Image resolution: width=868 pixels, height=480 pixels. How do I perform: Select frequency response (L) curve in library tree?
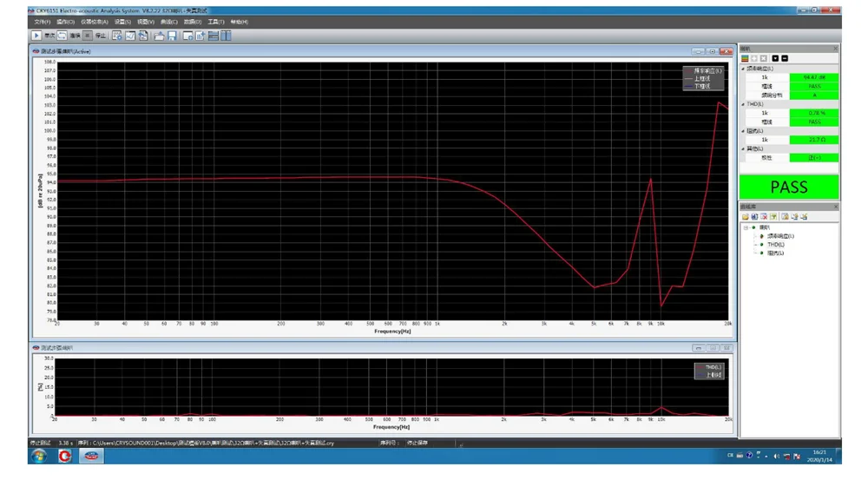click(780, 236)
